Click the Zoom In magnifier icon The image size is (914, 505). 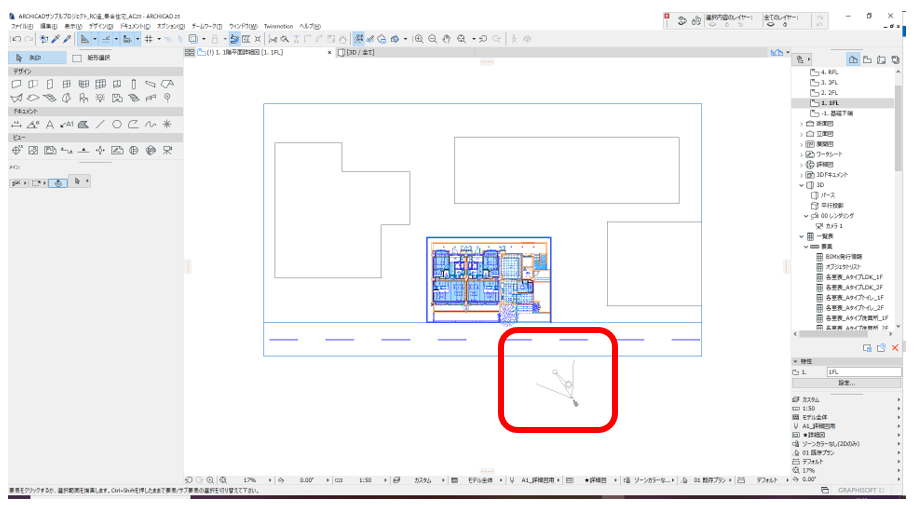click(419, 39)
